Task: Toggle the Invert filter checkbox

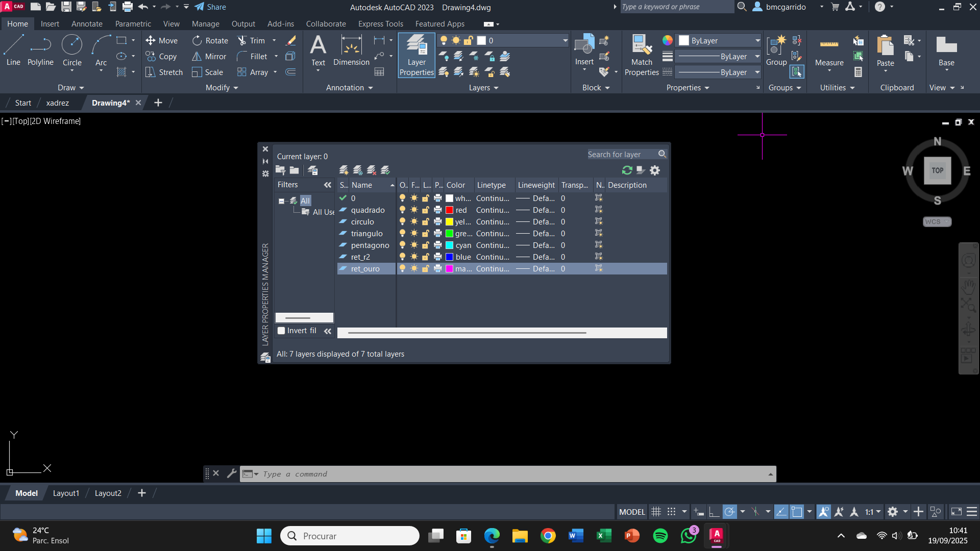Action: 281,331
